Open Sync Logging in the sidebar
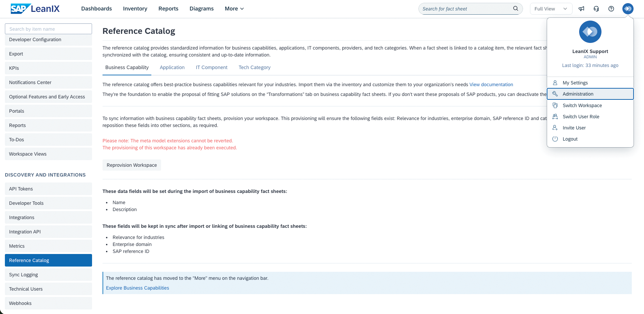This screenshot has height=314, width=644. pyautogui.click(x=48, y=275)
